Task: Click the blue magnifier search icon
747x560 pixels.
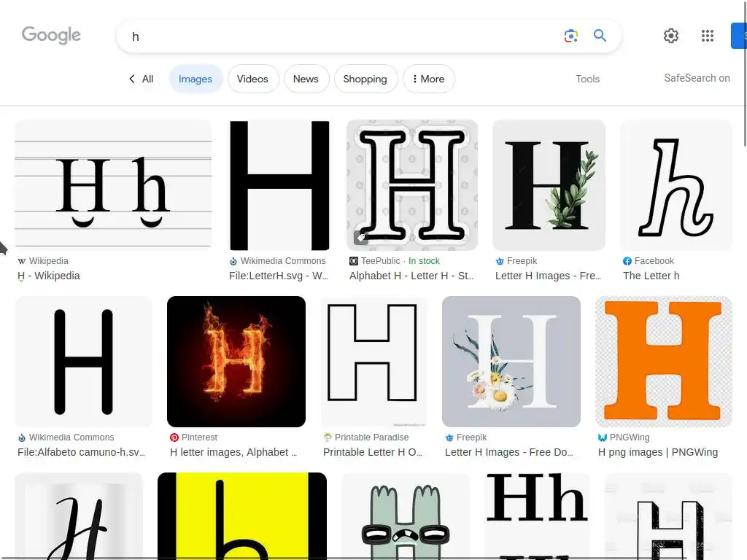Action: (600, 36)
